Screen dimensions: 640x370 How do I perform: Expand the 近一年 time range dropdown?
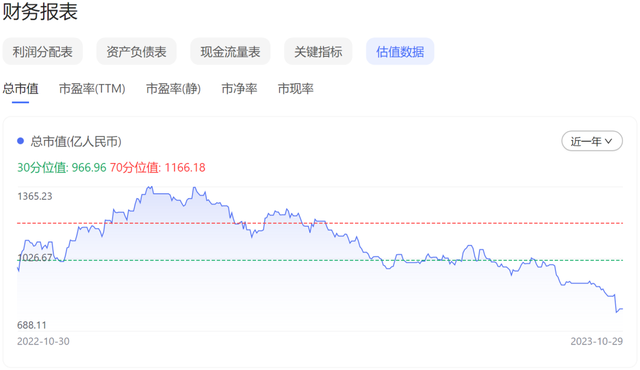(592, 141)
